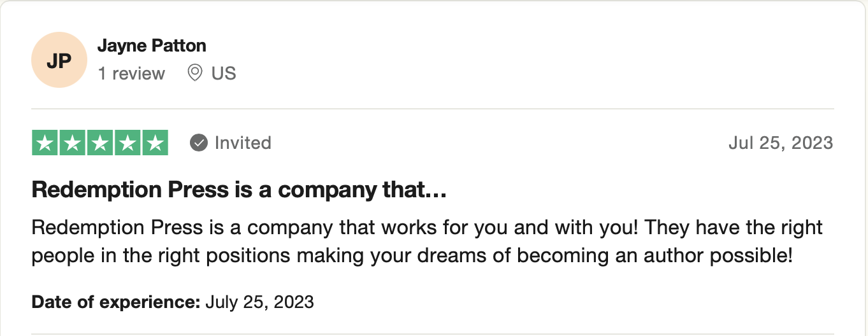Click the JP avatar circle

pyautogui.click(x=59, y=60)
